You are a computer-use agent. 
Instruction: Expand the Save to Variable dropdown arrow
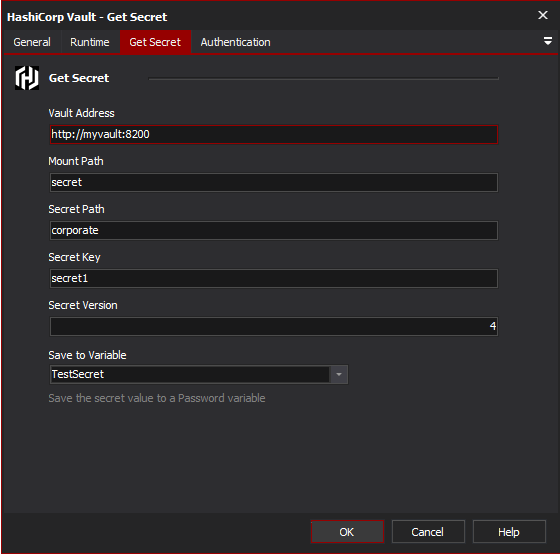click(339, 374)
